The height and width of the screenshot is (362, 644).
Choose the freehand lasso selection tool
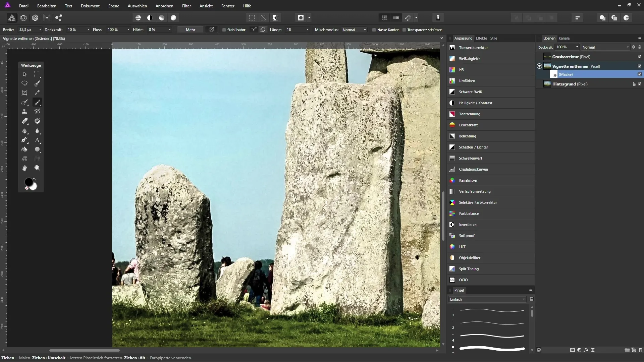click(24, 83)
